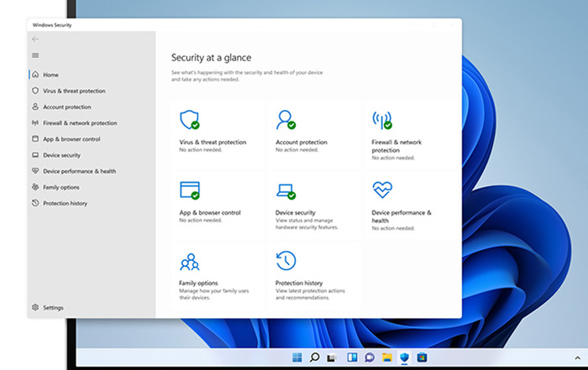Click the person icon beside Account protection in sidebar
588x370 pixels.
click(35, 107)
